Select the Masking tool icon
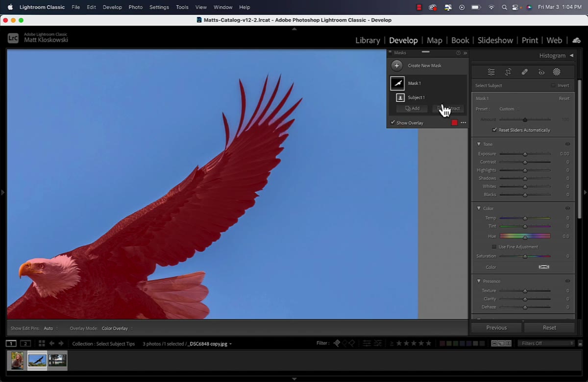 pos(557,72)
